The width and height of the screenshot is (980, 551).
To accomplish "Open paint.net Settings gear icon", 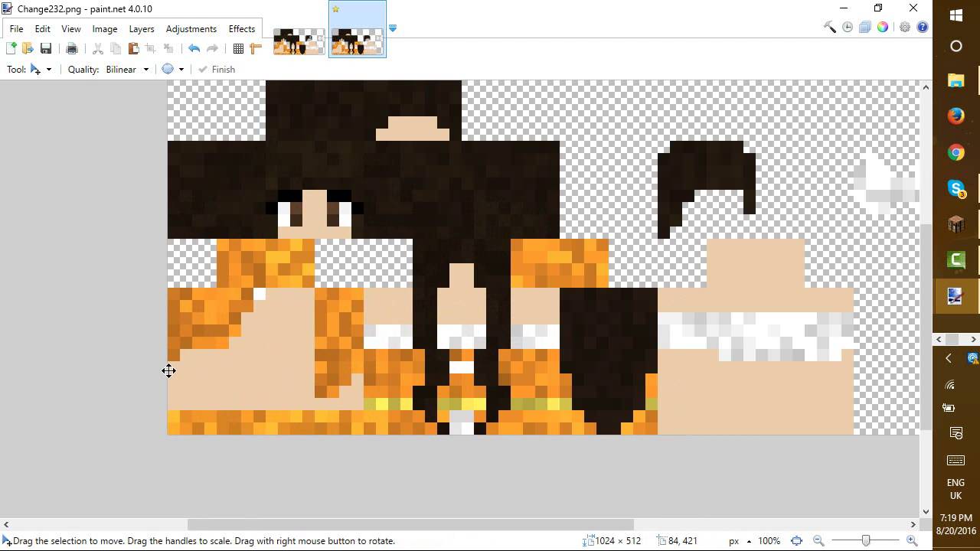I will 905,28.
